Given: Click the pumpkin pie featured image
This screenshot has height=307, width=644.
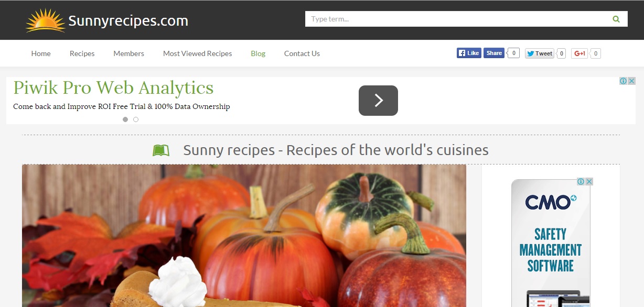Looking at the screenshot, I should click(244, 236).
